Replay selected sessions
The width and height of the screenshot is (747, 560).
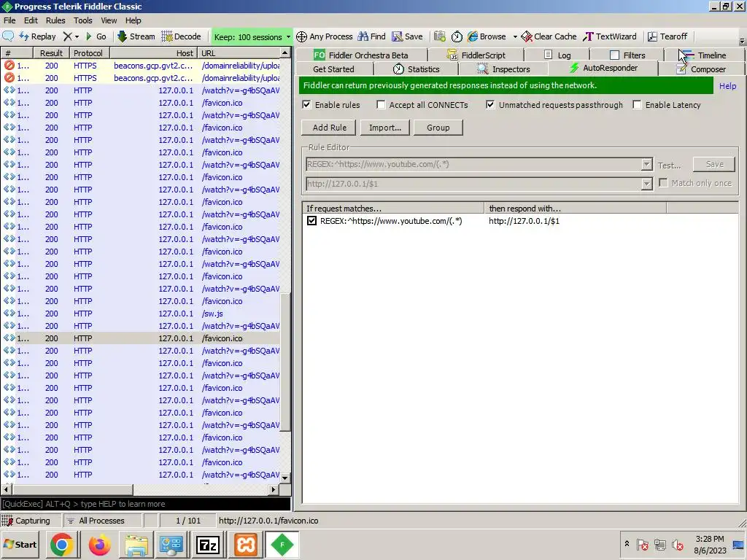38,36
